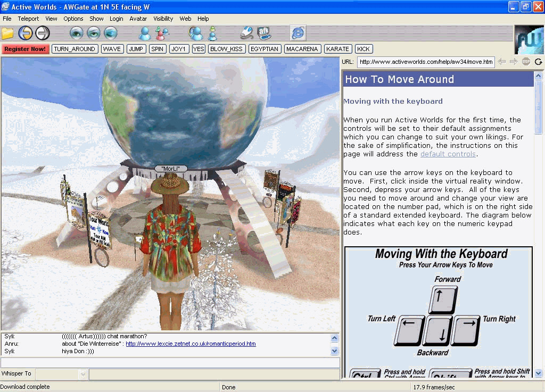Image resolution: width=545 pixels, height=392 pixels.
Task: Click the web browser forward arrow beside URL
Action: [x=514, y=62]
